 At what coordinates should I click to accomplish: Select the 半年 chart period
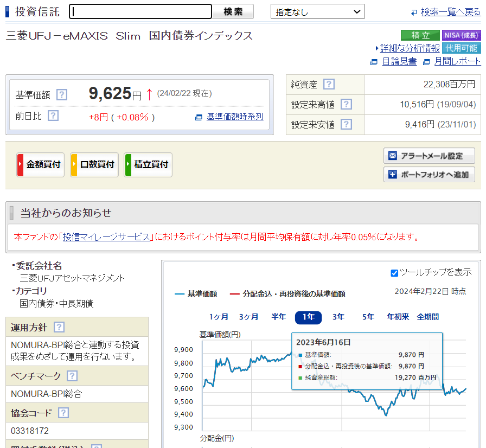pyautogui.click(x=278, y=317)
